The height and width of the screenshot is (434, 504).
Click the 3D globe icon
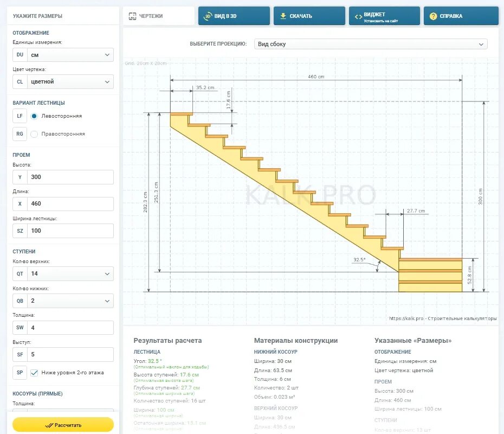tap(208, 16)
